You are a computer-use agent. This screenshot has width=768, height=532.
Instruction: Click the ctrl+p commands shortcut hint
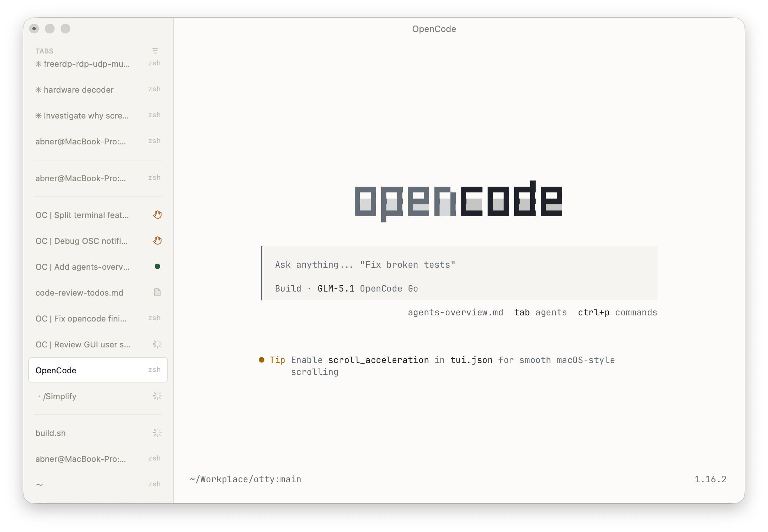tap(617, 312)
